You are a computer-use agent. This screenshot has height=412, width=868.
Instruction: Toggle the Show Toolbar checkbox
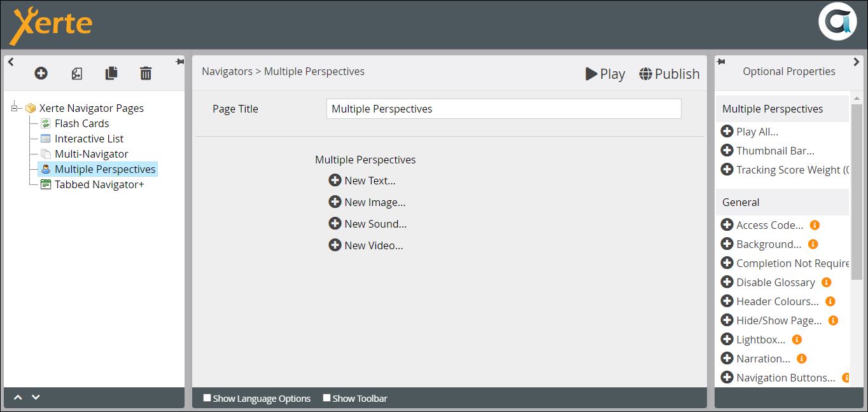pyautogui.click(x=326, y=398)
